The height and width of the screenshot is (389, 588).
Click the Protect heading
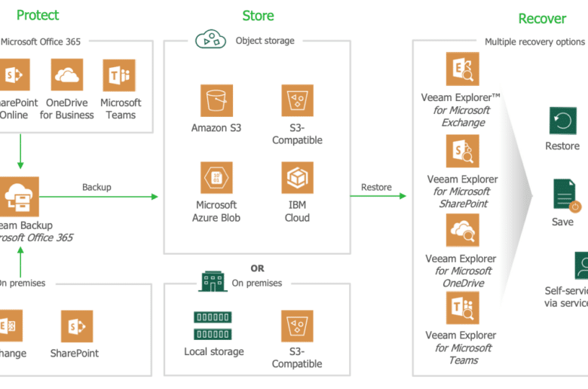point(38,15)
